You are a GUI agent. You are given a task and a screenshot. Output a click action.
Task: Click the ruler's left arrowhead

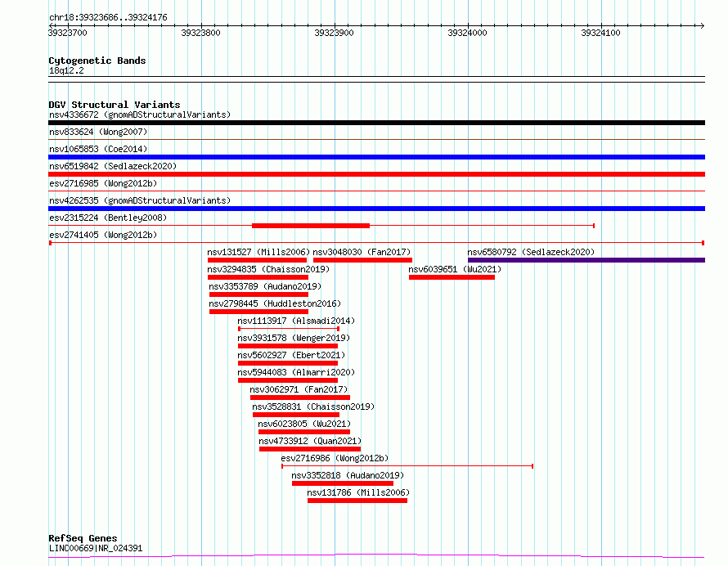(x=51, y=25)
